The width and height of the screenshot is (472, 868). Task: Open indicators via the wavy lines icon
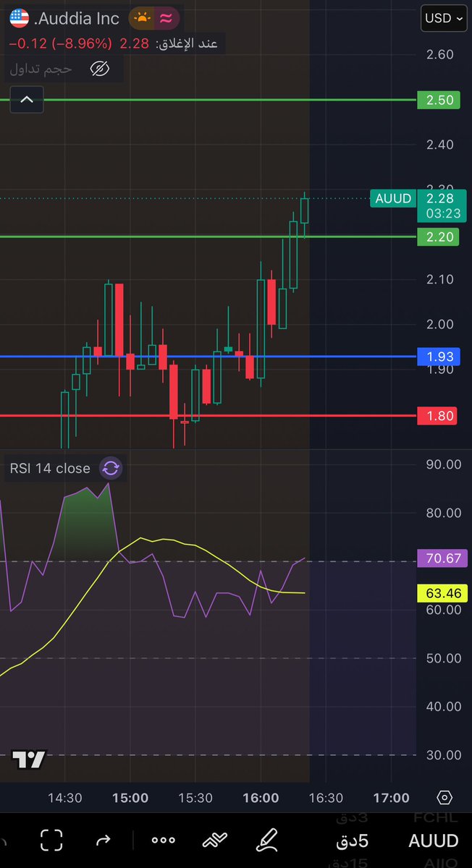coord(216,841)
